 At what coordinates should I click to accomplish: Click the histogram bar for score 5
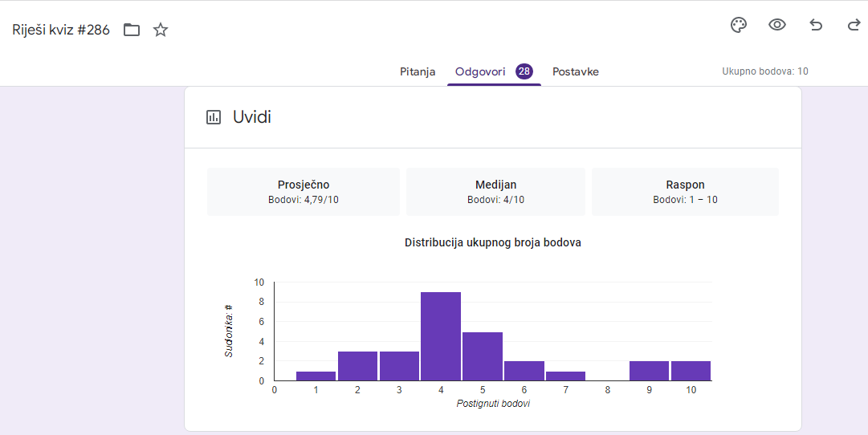(482, 356)
